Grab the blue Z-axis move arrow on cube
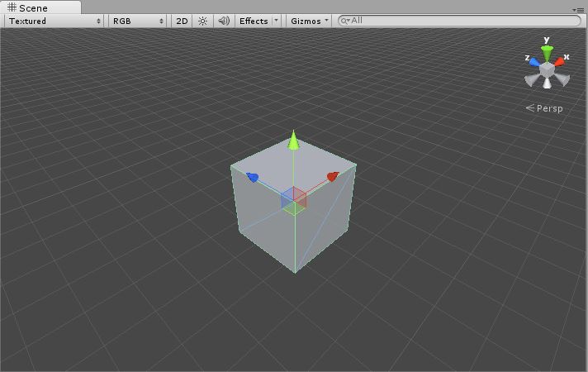The height and width of the screenshot is (372, 588). click(253, 177)
